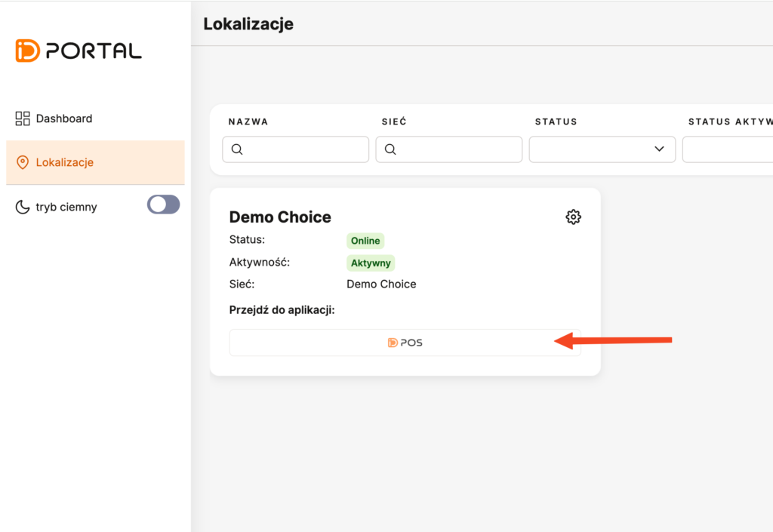Screen dimensions: 773x532
Task: Open the Status filter dropdown
Action: point(602,149)
